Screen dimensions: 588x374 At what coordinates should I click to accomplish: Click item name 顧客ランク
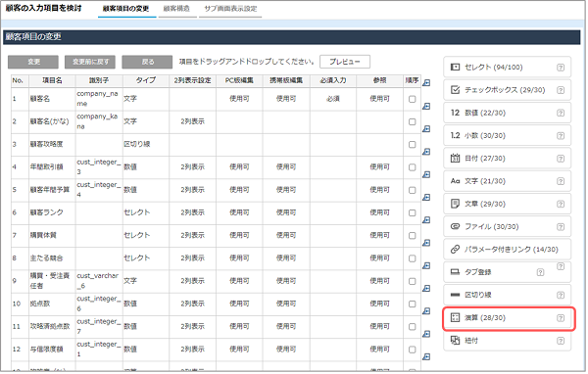click(46, 212)
